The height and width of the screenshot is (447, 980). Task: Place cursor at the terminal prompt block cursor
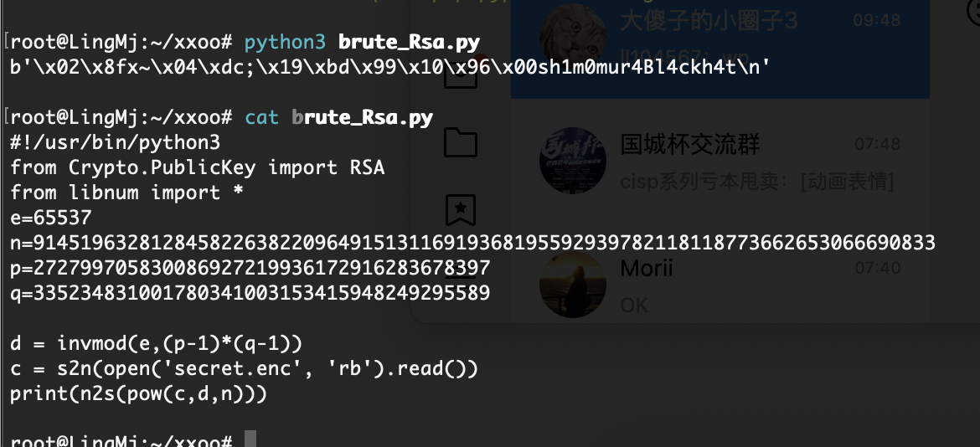(250, 439)
